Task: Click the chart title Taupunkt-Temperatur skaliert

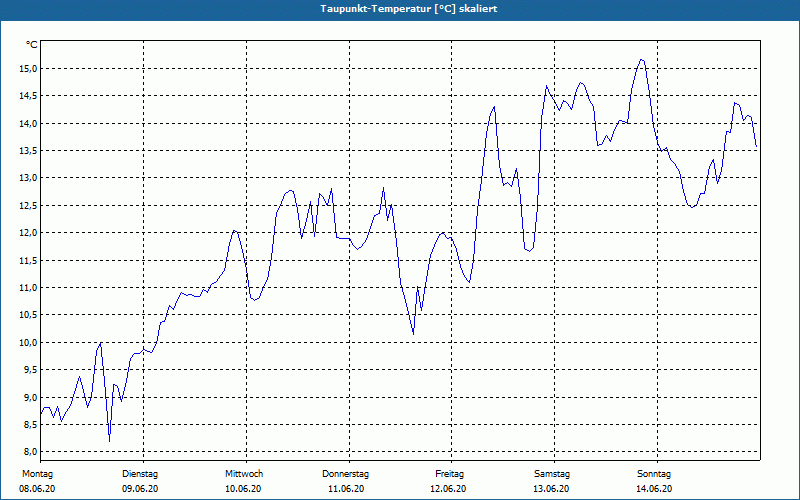Action: pyautogui.click(x=409, y=9)
